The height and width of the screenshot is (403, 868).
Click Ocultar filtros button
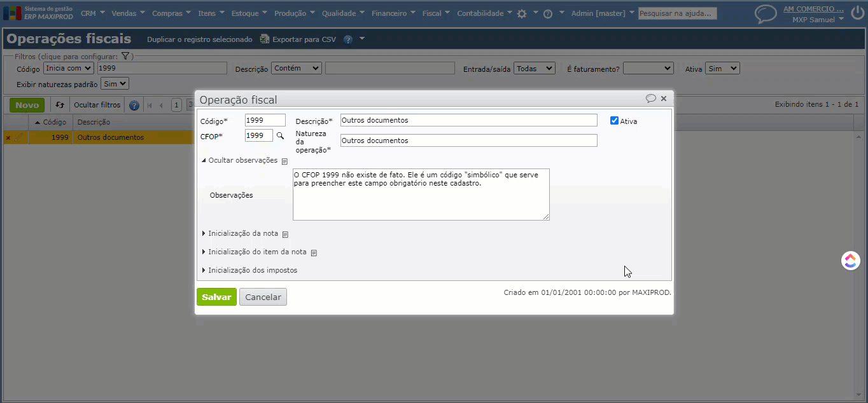point(97,106)
